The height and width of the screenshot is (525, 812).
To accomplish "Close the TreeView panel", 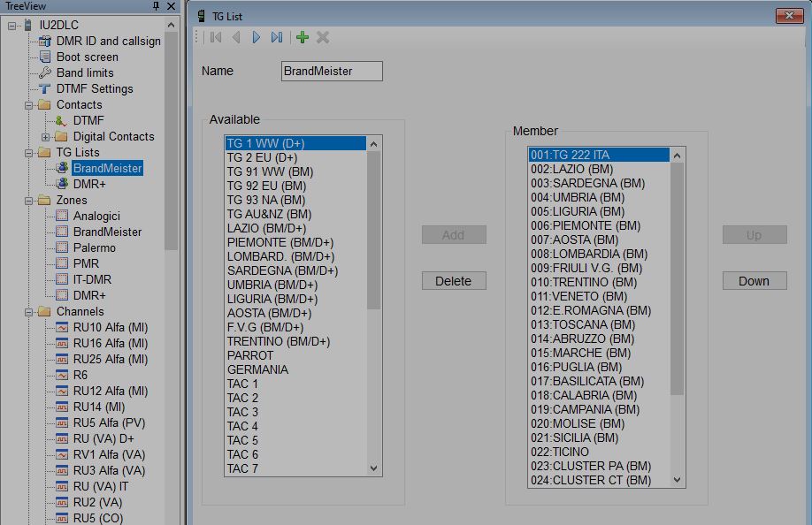I will (x=171, y=5).
